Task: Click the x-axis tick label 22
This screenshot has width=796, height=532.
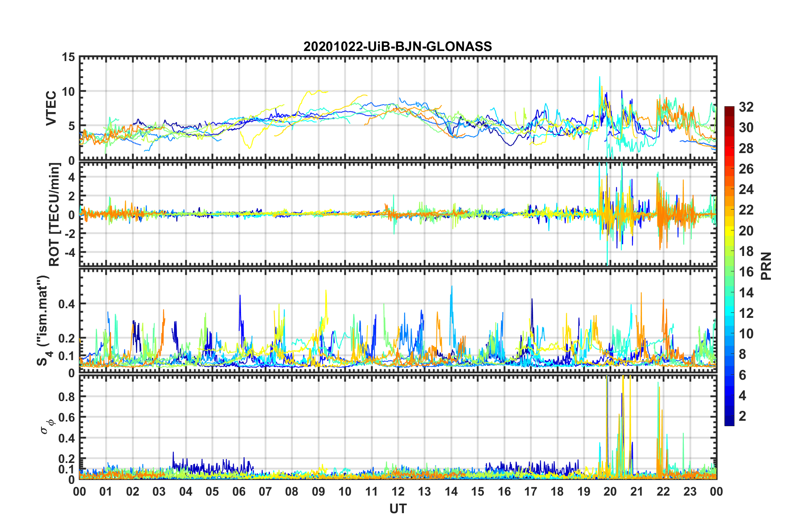Action: pyautogui.click(x=663, y=491)
